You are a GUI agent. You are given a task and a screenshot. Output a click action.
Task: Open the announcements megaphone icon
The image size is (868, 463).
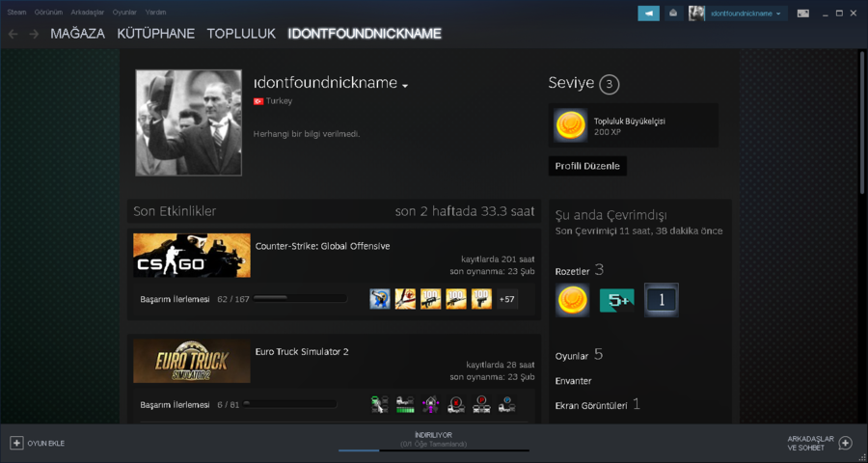(x=648, y=14)
